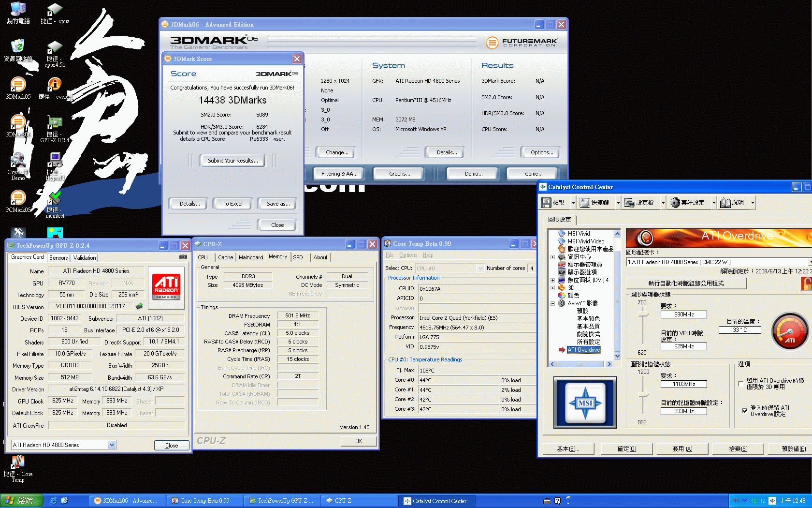Click the To Excel button
Image resolution: width=812 pixels, height=508 pixels.
pyautogui.click(x=232, y=204)
